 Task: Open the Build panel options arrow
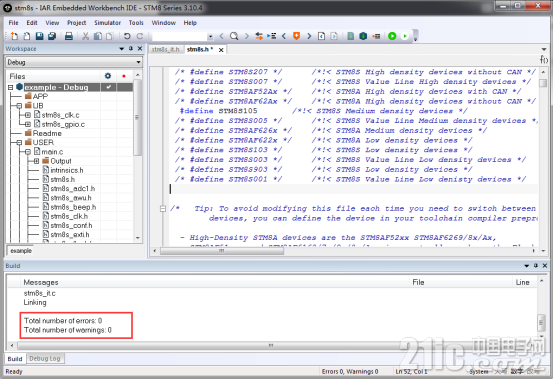click(527, 266)
